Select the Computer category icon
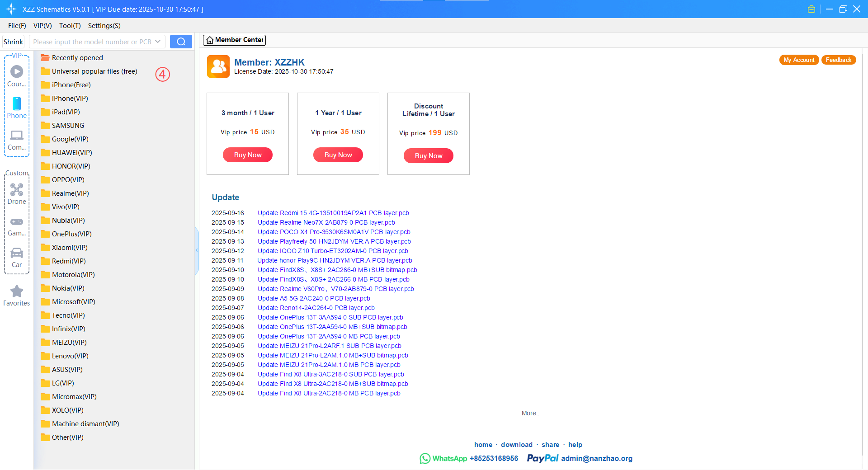The image size is (868, 470). click(17, 135)
